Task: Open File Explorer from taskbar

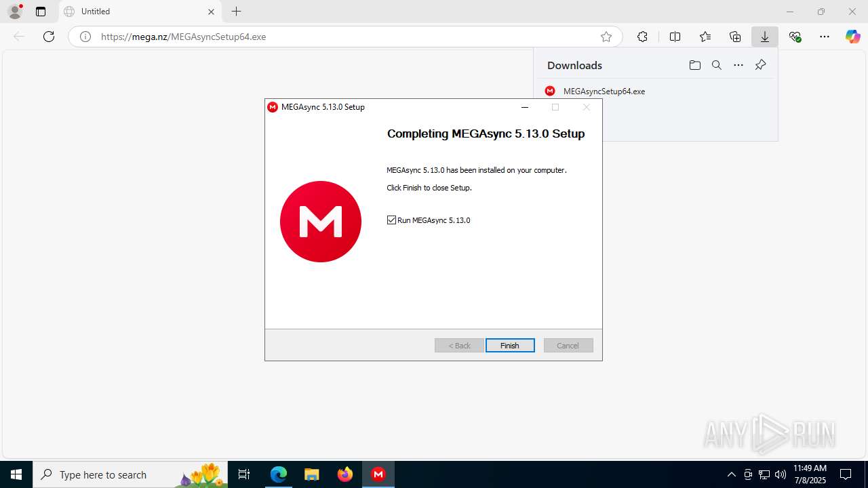Action: (311, 474)
